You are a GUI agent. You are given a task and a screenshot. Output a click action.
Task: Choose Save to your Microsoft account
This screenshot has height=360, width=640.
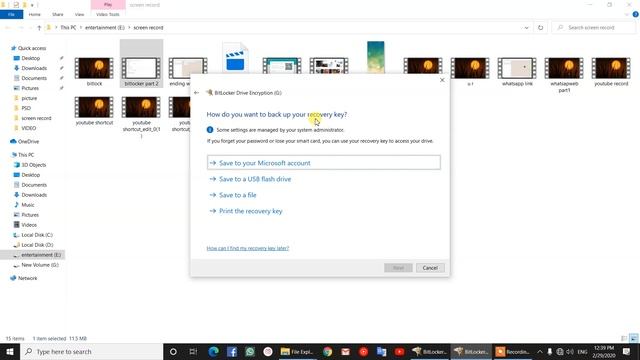pyautogui.click(x=323, y=162)
